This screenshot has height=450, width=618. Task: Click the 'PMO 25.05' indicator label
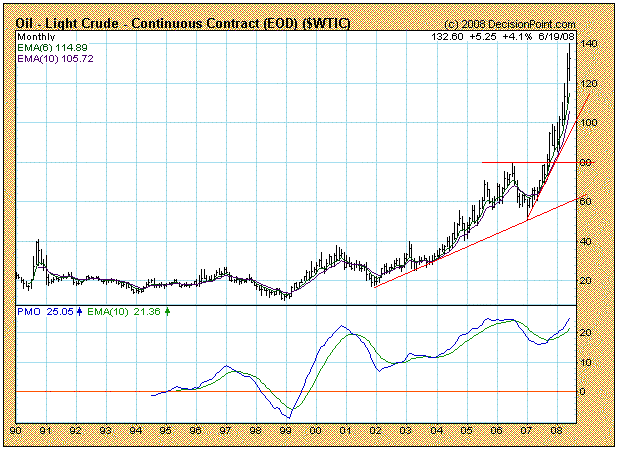pos(45,312)
